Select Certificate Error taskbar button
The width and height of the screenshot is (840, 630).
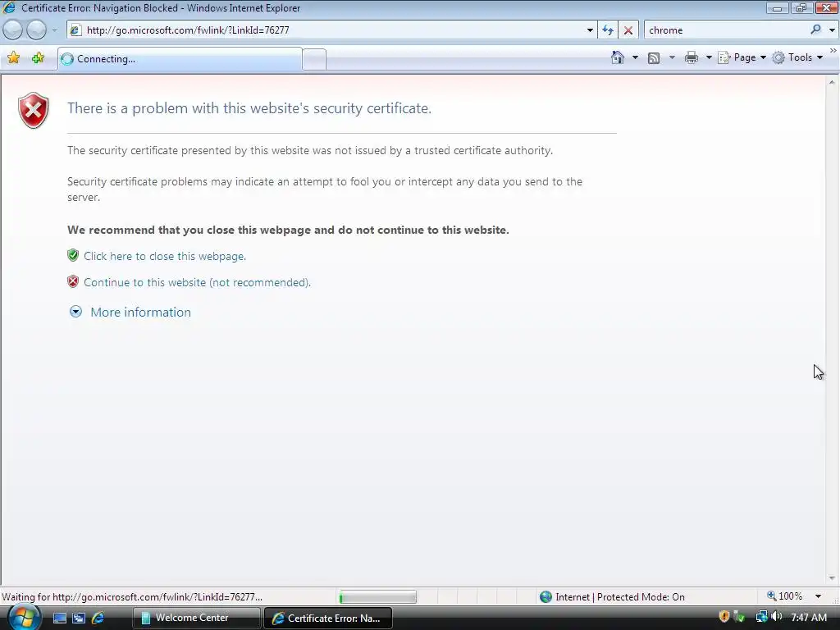(x=328, y=619)
